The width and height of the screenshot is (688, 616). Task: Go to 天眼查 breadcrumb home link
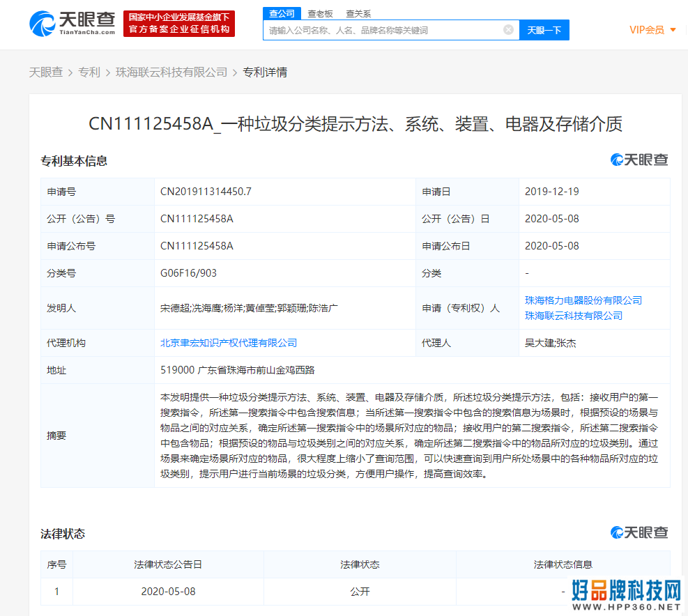click(x=46, y=72)
